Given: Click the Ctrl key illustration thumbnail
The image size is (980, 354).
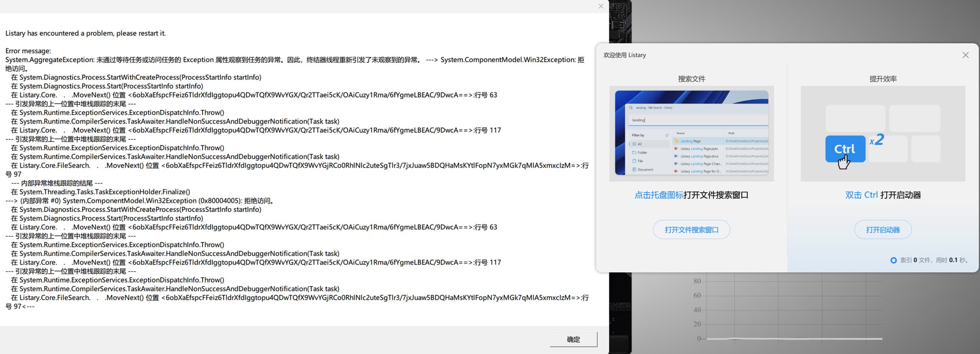Looking at the screenshot, I should (883, 133).
